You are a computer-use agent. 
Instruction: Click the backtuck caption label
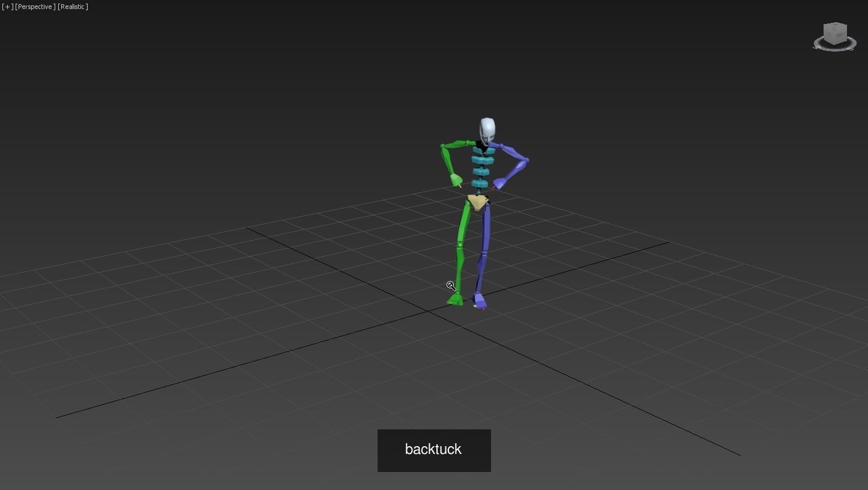pos(434,450)
